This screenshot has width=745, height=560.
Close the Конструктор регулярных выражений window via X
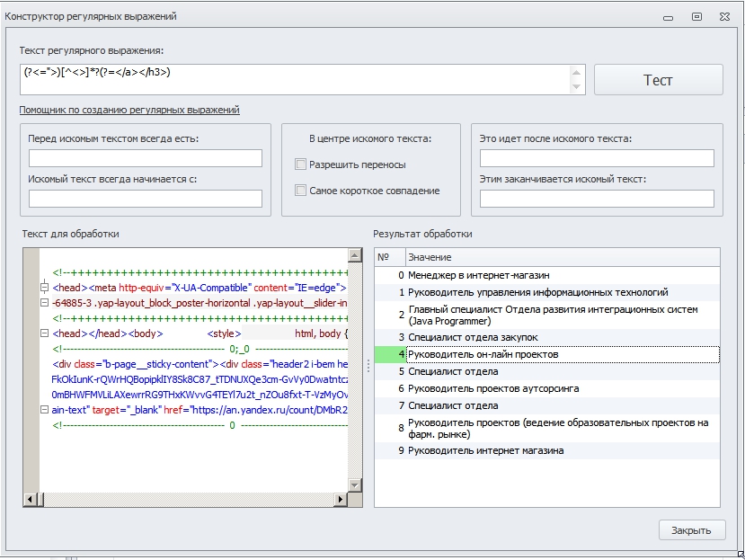pos(724,17)
